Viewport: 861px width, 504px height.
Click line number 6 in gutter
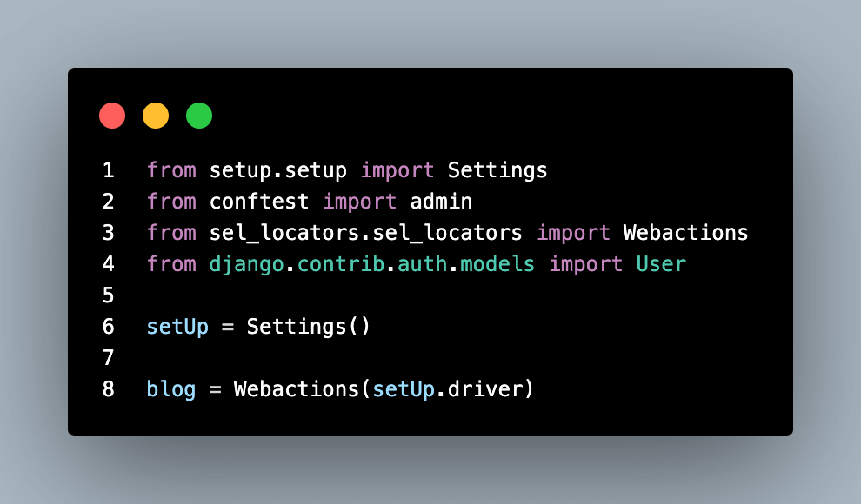[108, 327]
